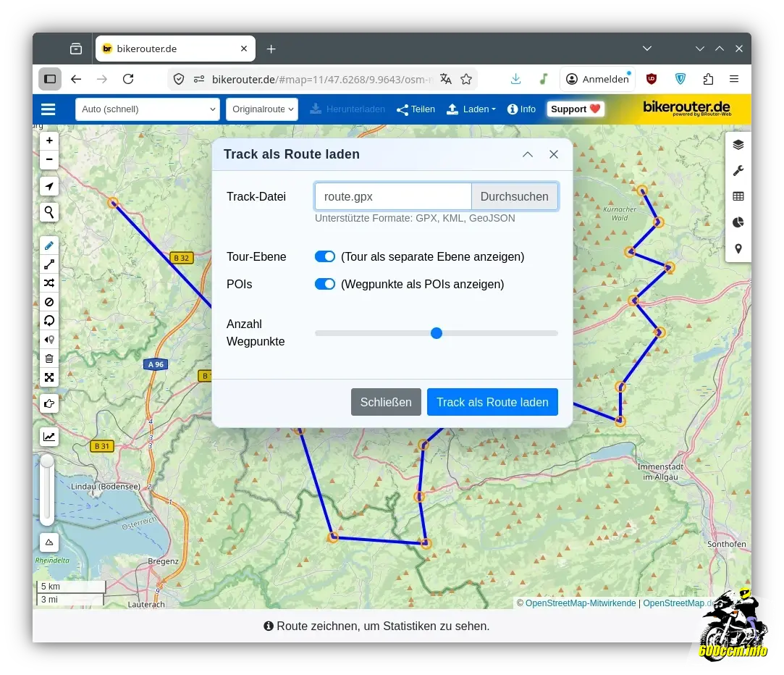Collapse the dialog with the chevron-up icon

(x=528, y=154)
